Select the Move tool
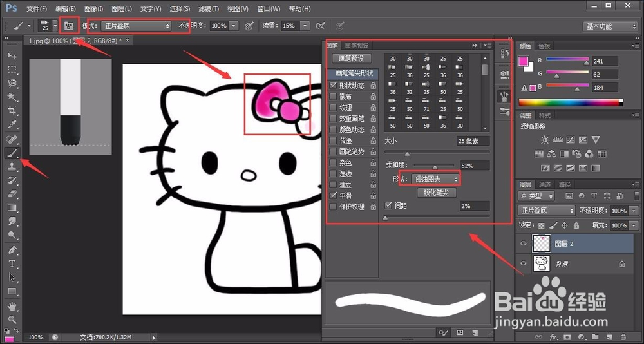This screenshot has height=344, width=644. tap(12, 55)
